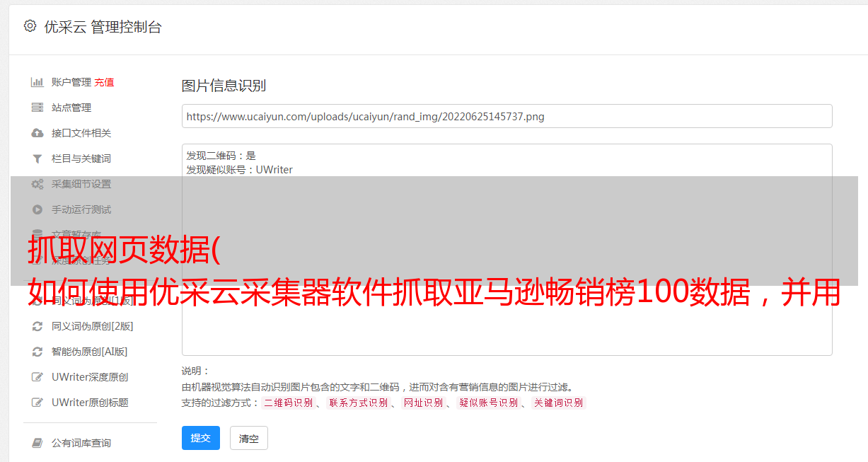Click the gears icon for 采集细节设置

[x=37, y=184]
